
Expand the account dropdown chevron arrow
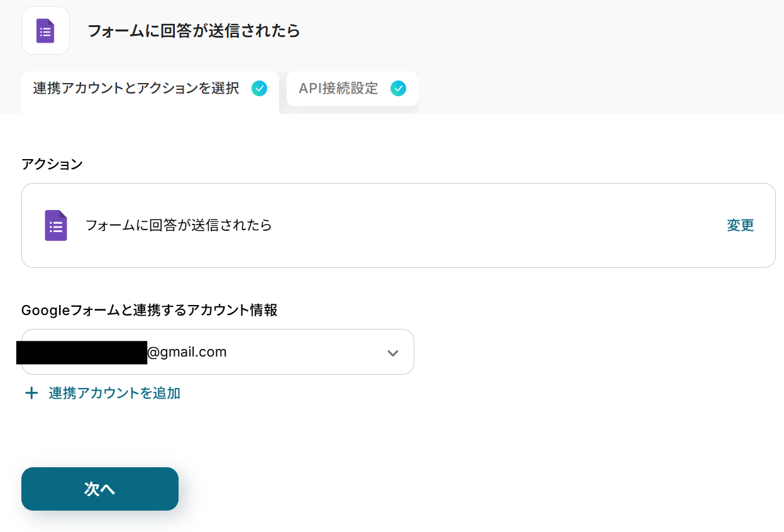tap(393, 353)
